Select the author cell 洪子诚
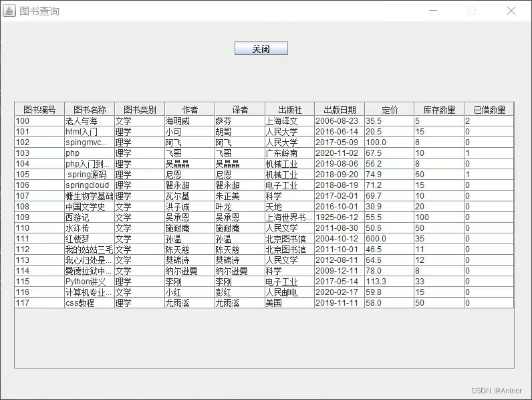 pyautogui.click(x=190, y=207)
